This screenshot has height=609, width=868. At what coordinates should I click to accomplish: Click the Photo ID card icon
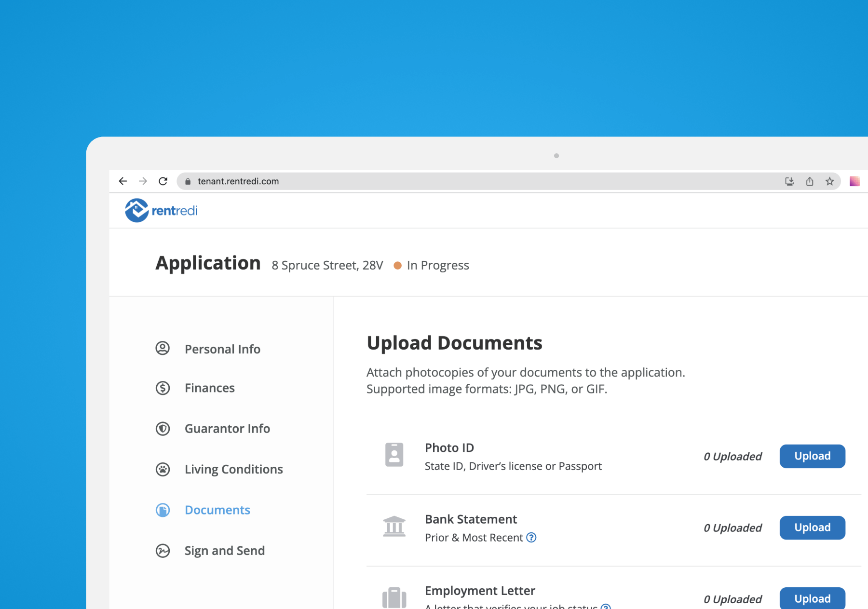click(394, 456)
